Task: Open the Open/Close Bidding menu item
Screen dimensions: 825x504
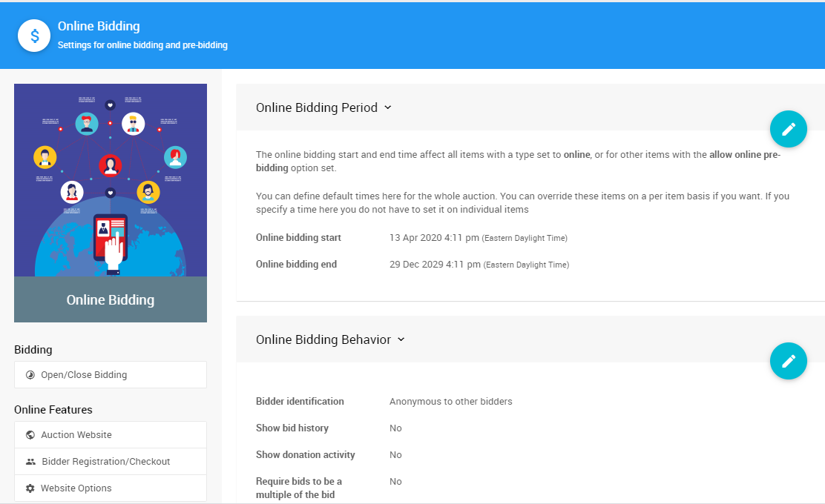Action: coord(84,375)
